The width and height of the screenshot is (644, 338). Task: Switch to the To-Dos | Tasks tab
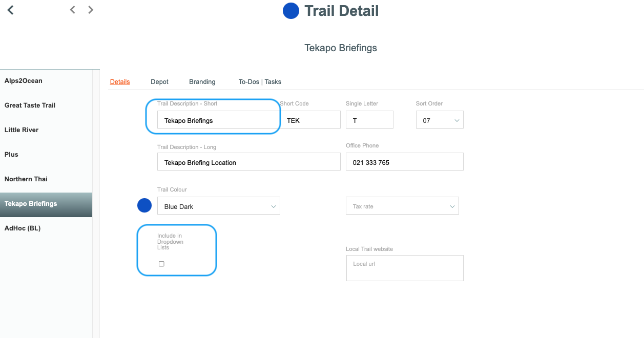(x=260, y=81)
